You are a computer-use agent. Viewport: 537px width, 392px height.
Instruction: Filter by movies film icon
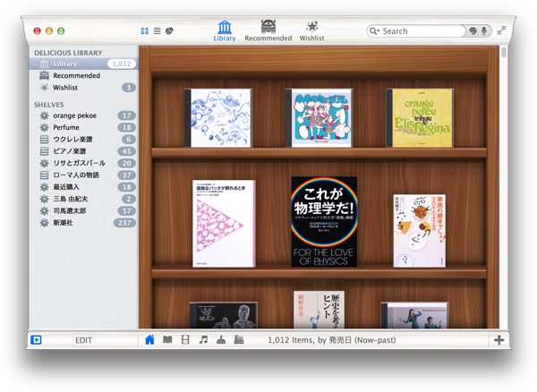click(x=185, y=340)
